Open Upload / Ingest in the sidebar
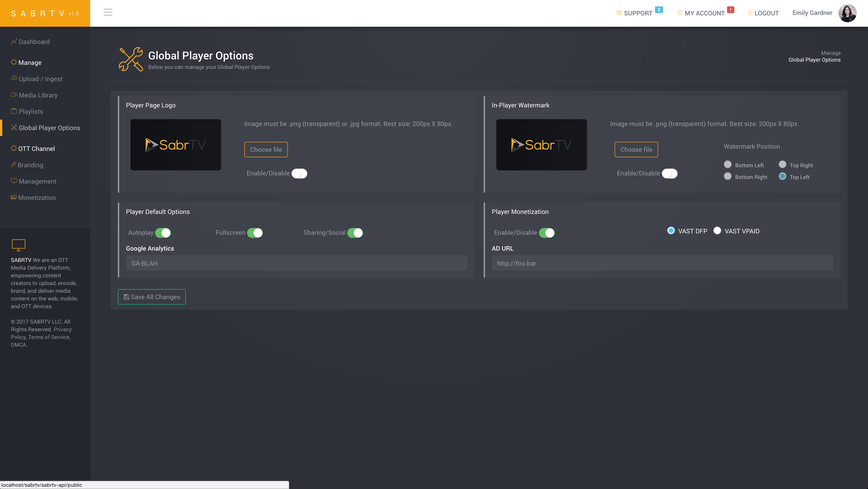This screenshot has width=868, height=489. (x=40, y=79)
